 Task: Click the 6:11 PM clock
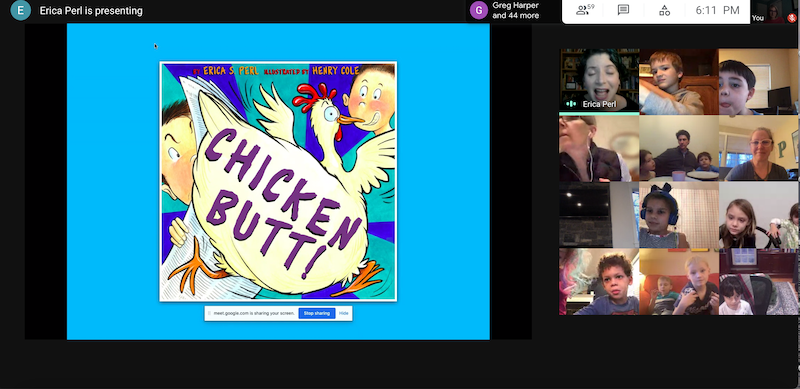click(x=718, y=10)
